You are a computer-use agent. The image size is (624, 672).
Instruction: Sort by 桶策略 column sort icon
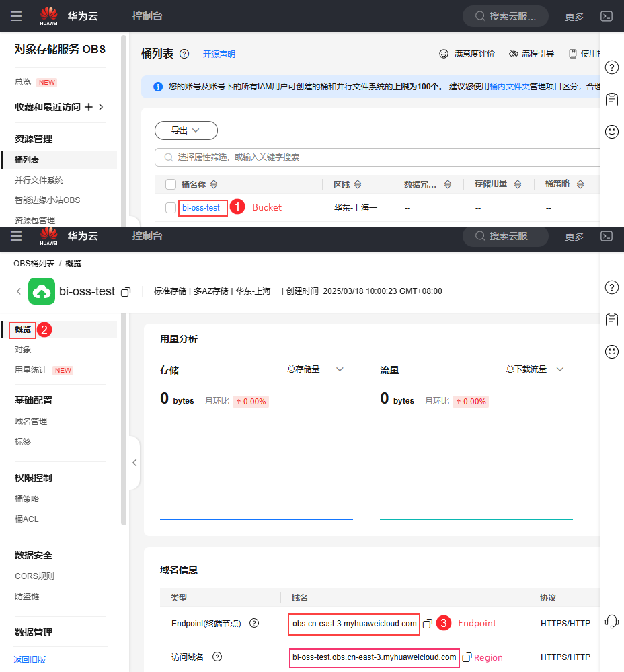(x=580, y=184)
